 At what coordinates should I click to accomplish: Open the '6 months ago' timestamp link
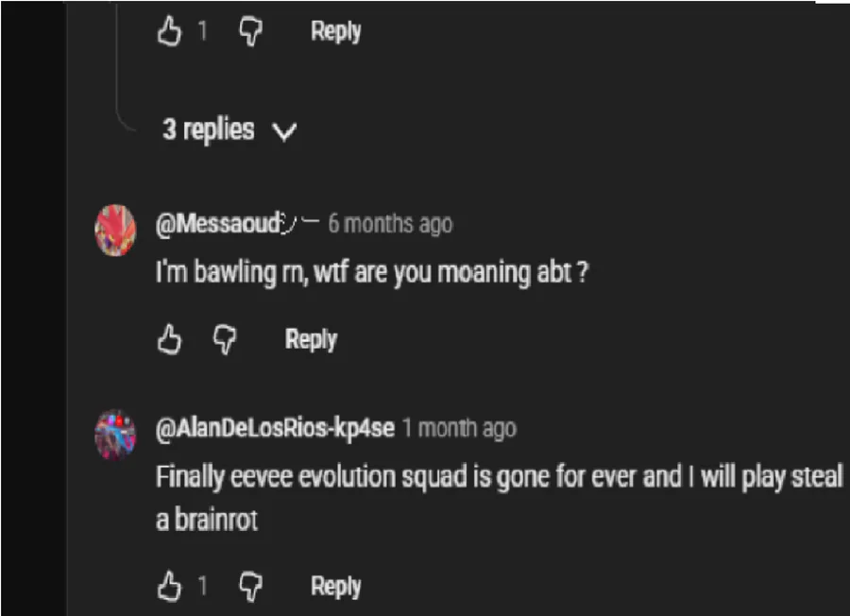(x=390, y=224)
